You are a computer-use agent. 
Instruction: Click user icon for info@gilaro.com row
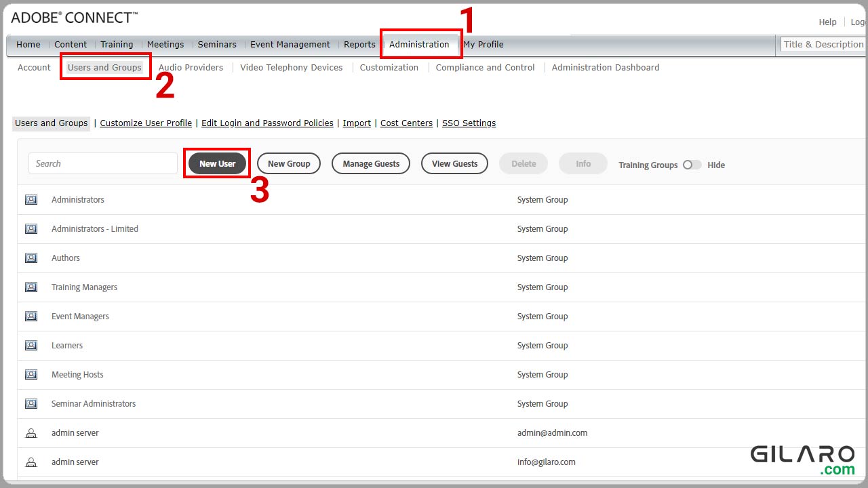(31, 462)
